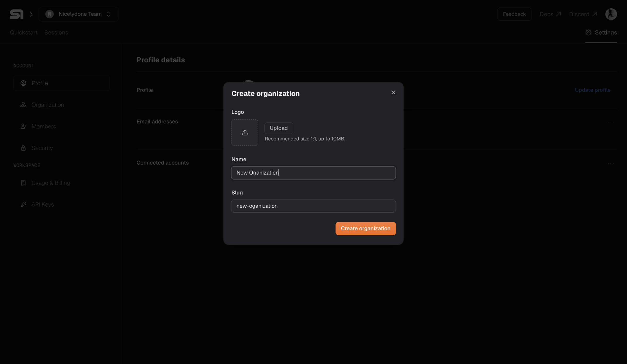Click the Settings gear icon
Viewport: 627px width, 364px height.
point(588,33)
